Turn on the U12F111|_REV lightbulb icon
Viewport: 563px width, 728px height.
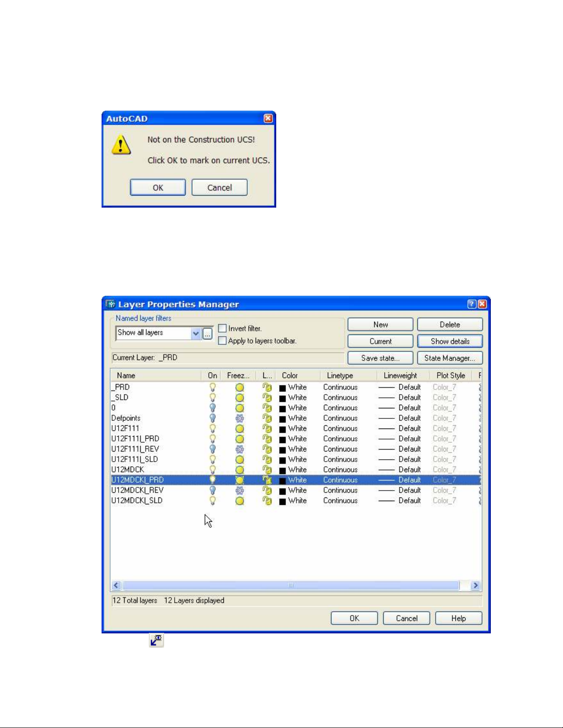pyautogui.click(x=212, y=449)
